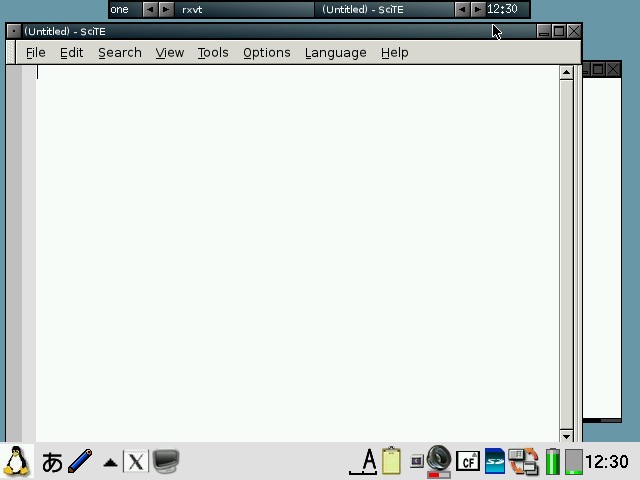Open the Tools menu

212,52
